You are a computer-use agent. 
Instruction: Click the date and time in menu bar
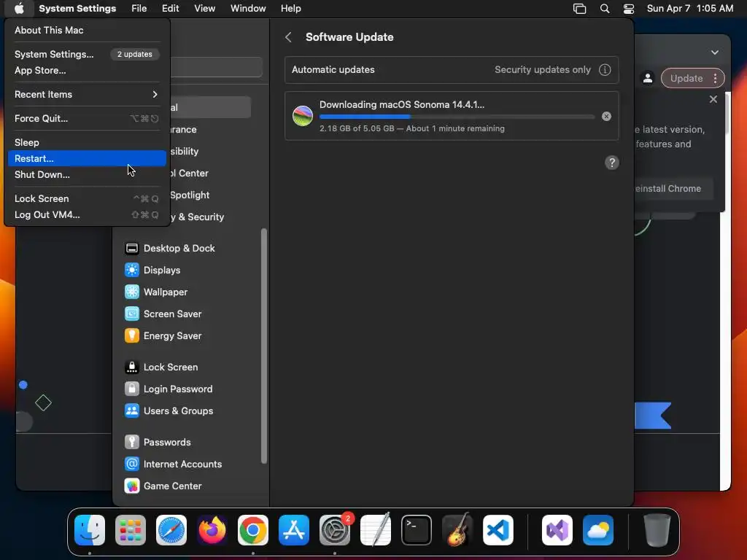tap(690, 8)
